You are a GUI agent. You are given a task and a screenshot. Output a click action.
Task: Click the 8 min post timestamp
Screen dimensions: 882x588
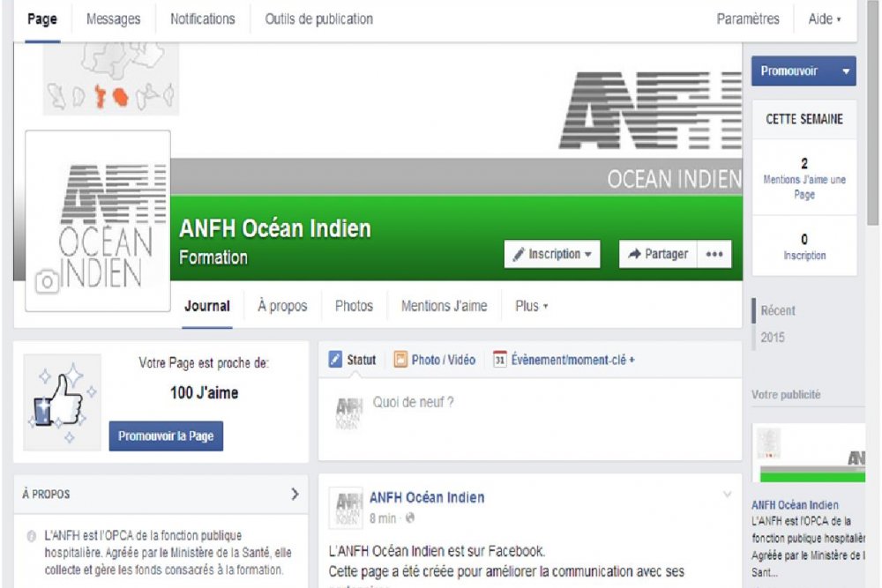coord(383,518)
